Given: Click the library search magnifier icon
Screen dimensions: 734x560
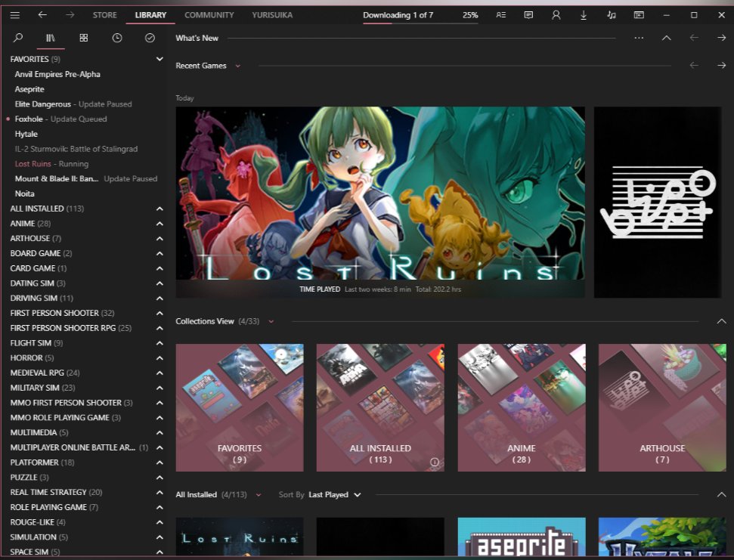Looking at the screenshot, I should tap(18, 38).
